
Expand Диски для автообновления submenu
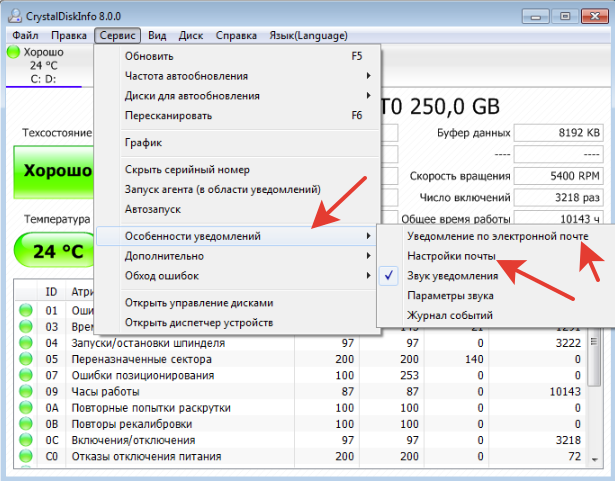[238, 96]
